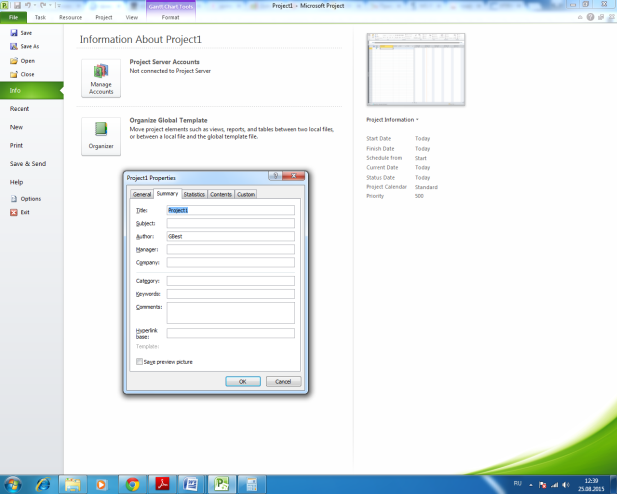The image size is (617, 494).
Task: Click the volume speaker icon in system tray
Action: pyautogui.click(x=566, y=485)
